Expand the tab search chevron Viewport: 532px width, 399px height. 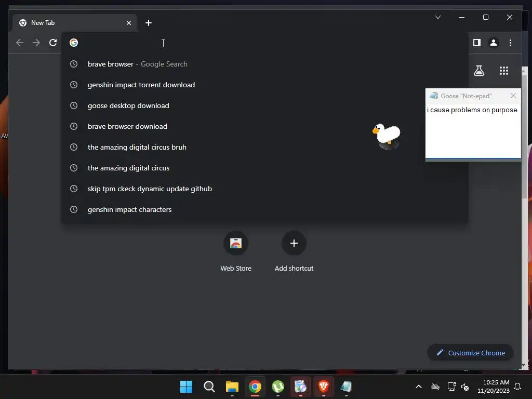coord(438,17)
